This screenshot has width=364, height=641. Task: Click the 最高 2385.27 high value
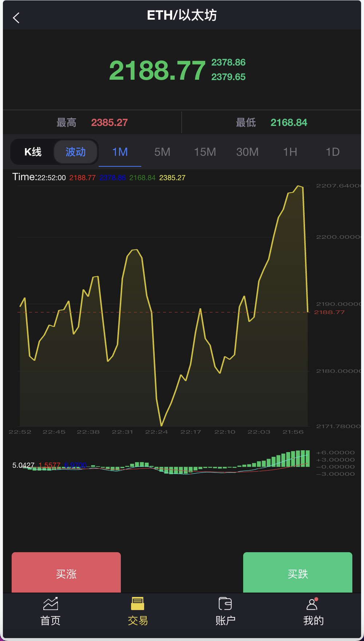109,123
